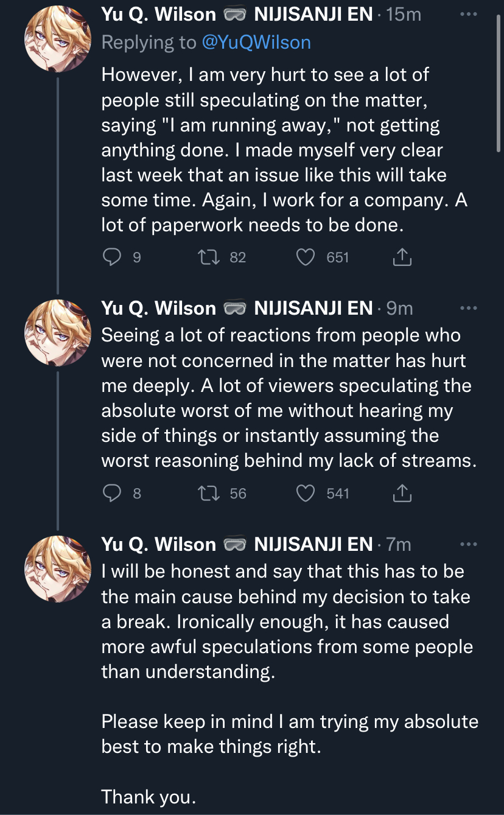504x815 pixels.
Task: Share the tweet posted 9m ago
Action: (402, 494)
